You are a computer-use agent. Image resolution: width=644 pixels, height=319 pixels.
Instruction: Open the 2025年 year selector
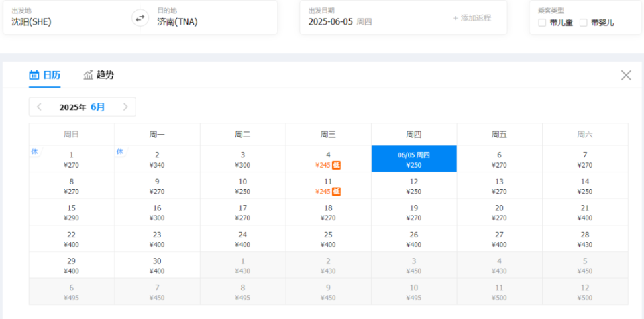point(72,108)
